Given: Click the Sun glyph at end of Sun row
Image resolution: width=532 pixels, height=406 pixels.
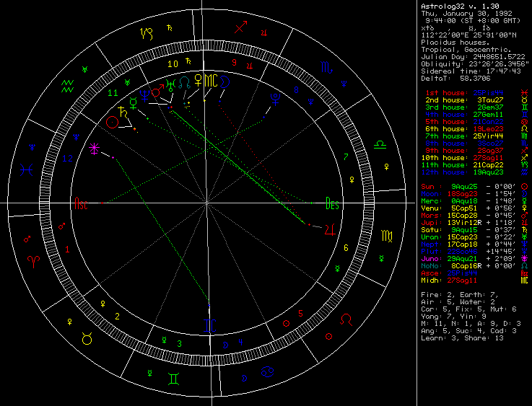Looking at the screenshot, I should click(525, 186).
